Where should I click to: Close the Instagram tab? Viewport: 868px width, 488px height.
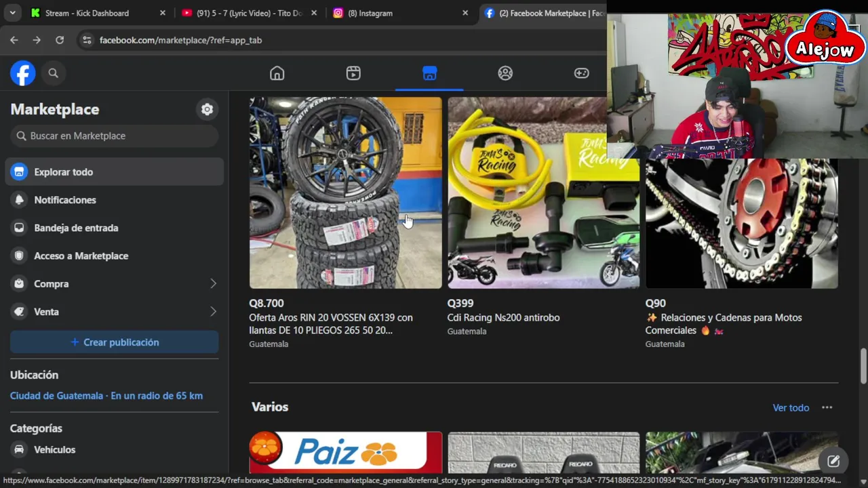click(x=465, y=13)
